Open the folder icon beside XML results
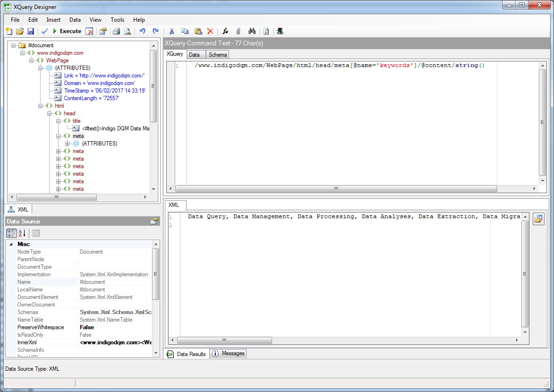The height and width of the screenshot is (392, 554). tap(538, 219)
